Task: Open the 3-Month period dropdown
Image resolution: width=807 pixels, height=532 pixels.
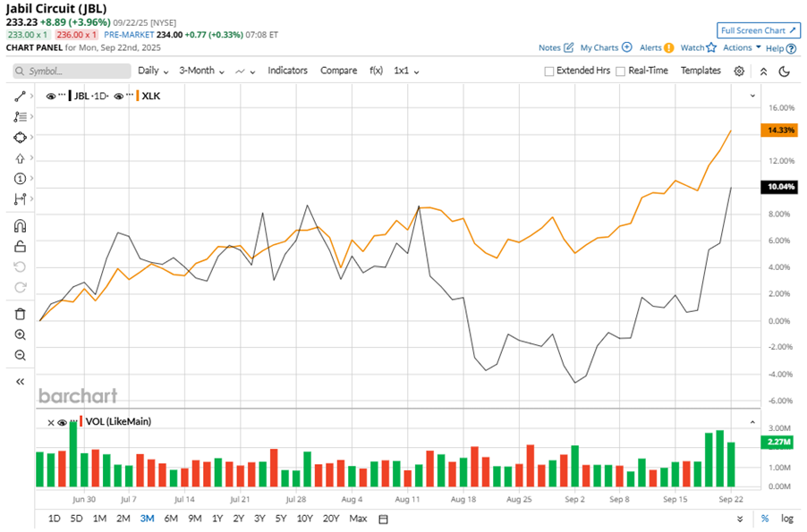Action: [x=202, y=71]
